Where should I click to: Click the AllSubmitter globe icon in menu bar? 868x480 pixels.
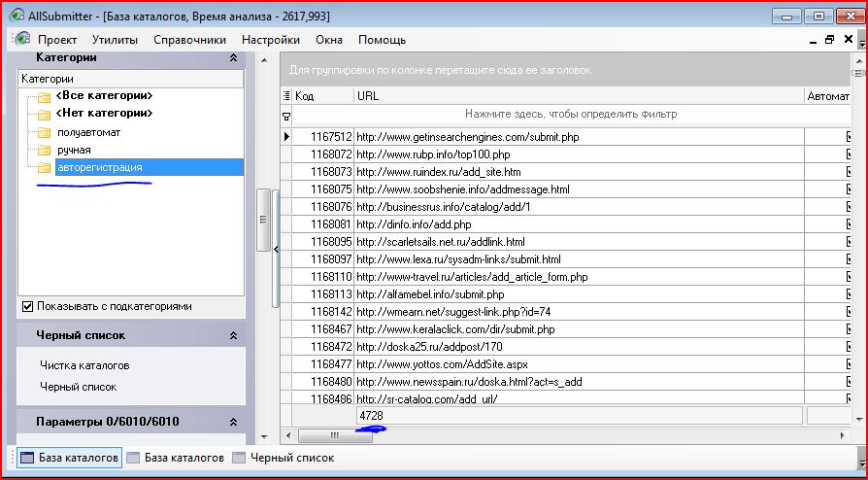[23, 40]
